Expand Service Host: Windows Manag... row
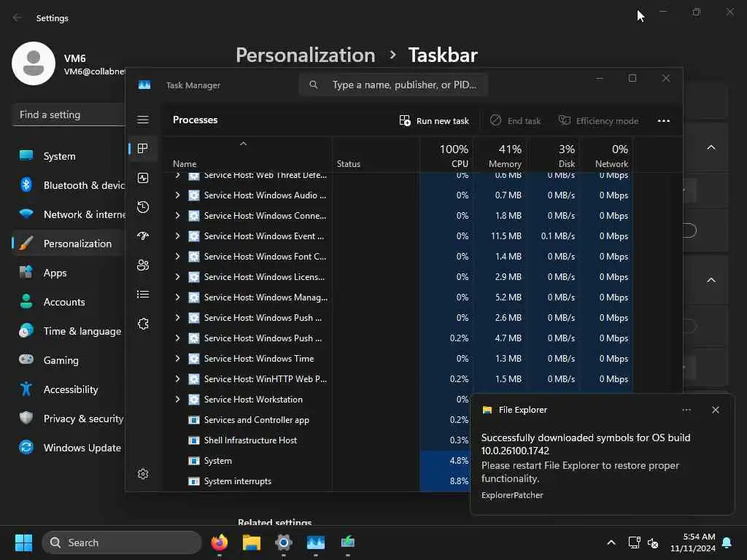 click(x=177, y=297)
